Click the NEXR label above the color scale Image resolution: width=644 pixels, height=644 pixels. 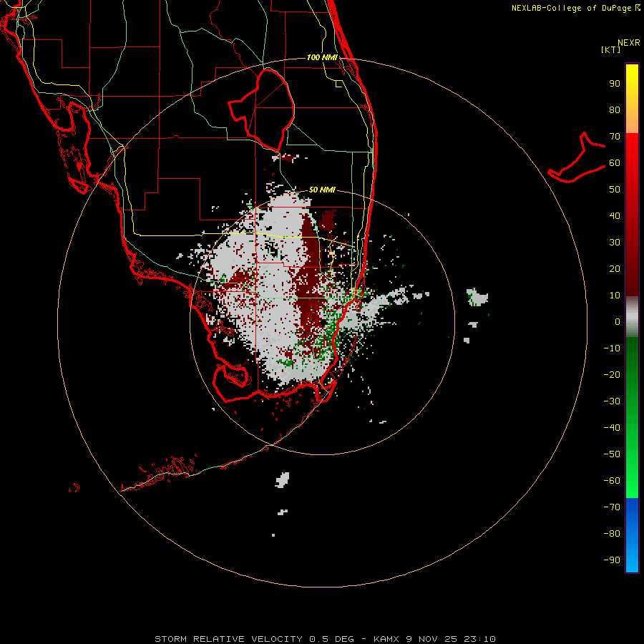(629, 43)
